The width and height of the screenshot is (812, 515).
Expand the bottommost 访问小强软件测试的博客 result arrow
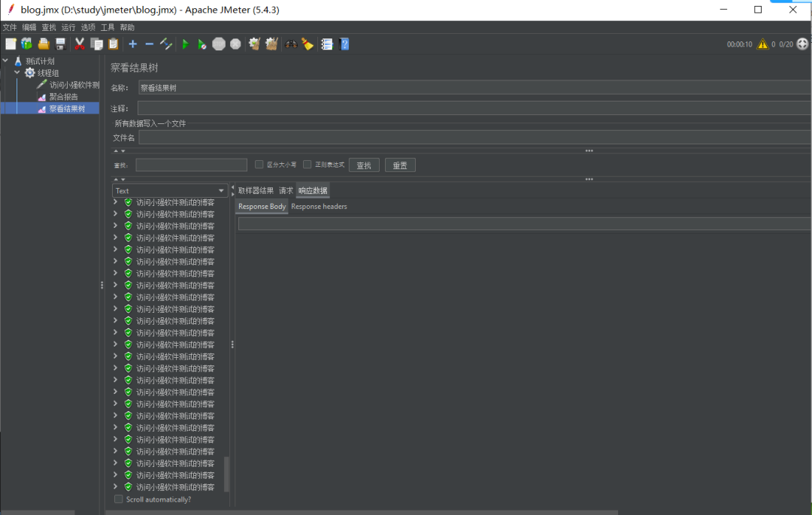tap(116, 486)
